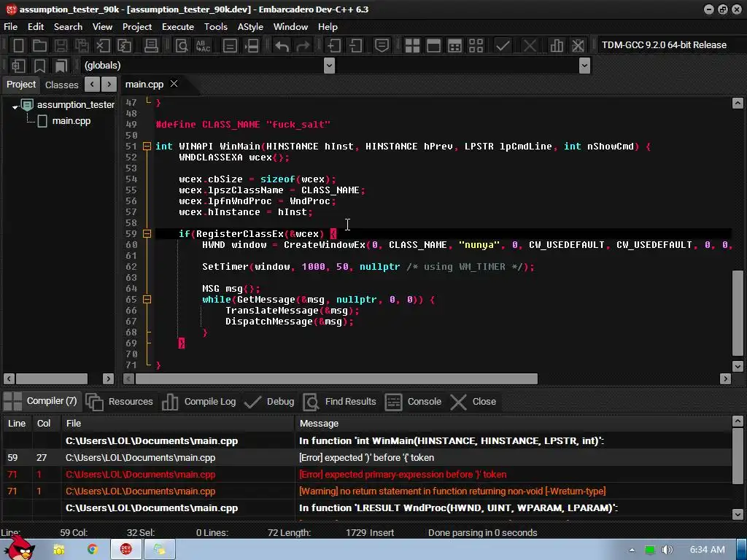The height and width of the screenshot is (560, 747).
Task: Select the no return statement warning row
Action: pos(367,491)
